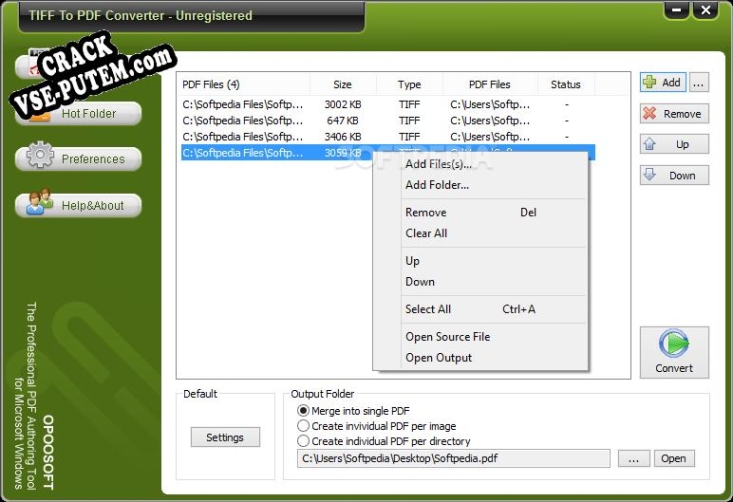Browse for output path with ellipsis button

click(x=633, y=459)
